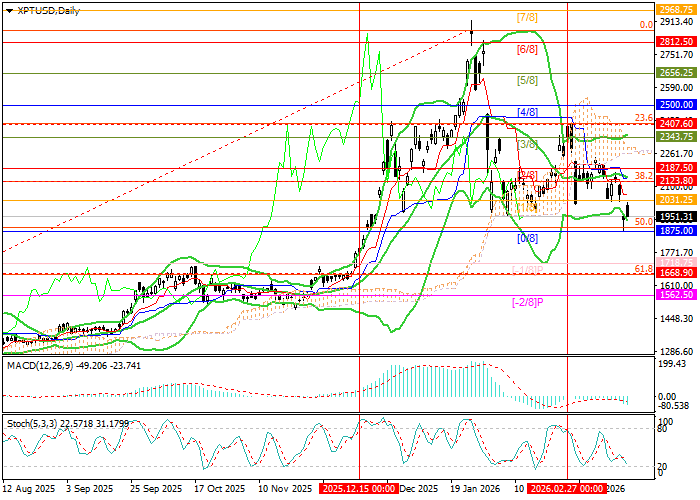This screenshot has width=700, height=500.
Task: Select the 2656.25 price level label
Action: pyautogui.click(x=676, y=72)
